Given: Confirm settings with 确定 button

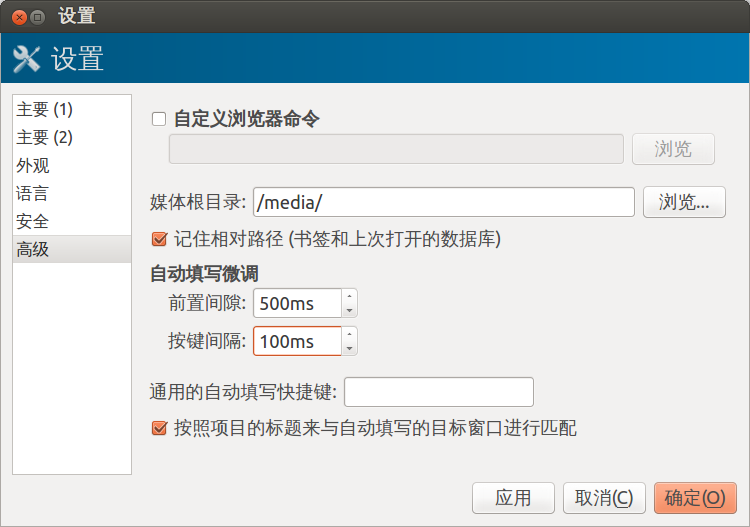Looking at the screenshot, I should click(x=695, y=498).
